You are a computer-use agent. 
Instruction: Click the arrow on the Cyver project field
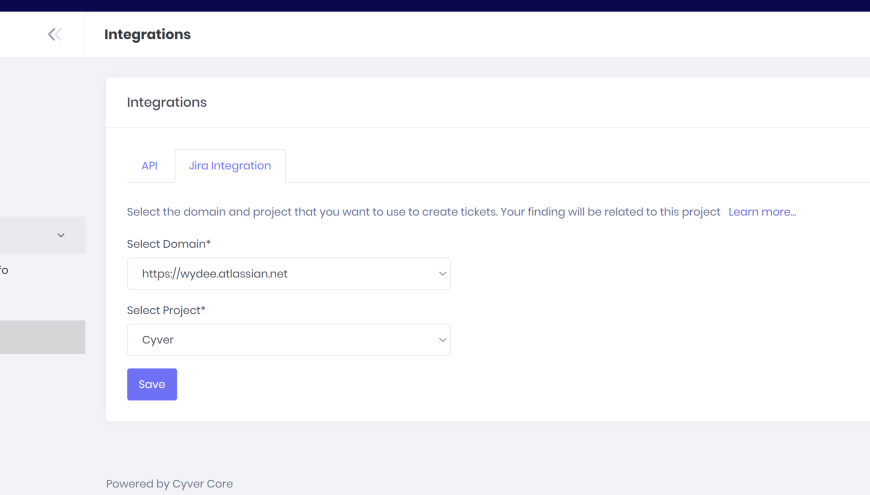pos(443,340)
